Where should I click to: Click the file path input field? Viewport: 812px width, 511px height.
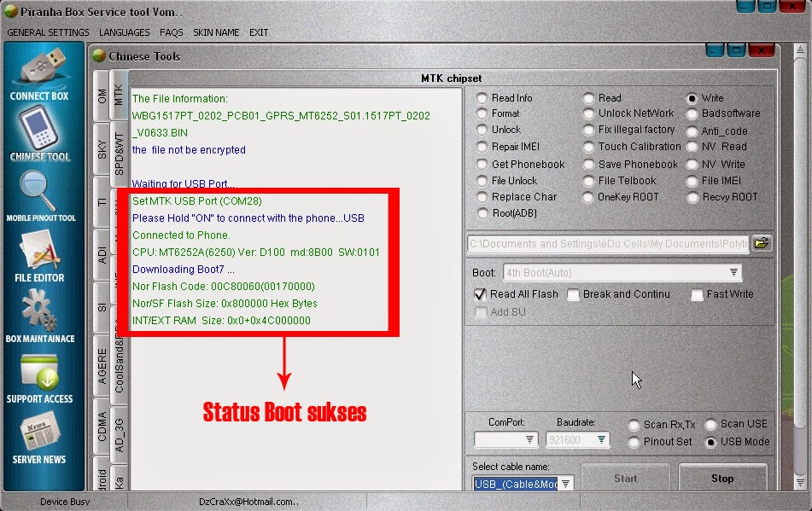608,244
